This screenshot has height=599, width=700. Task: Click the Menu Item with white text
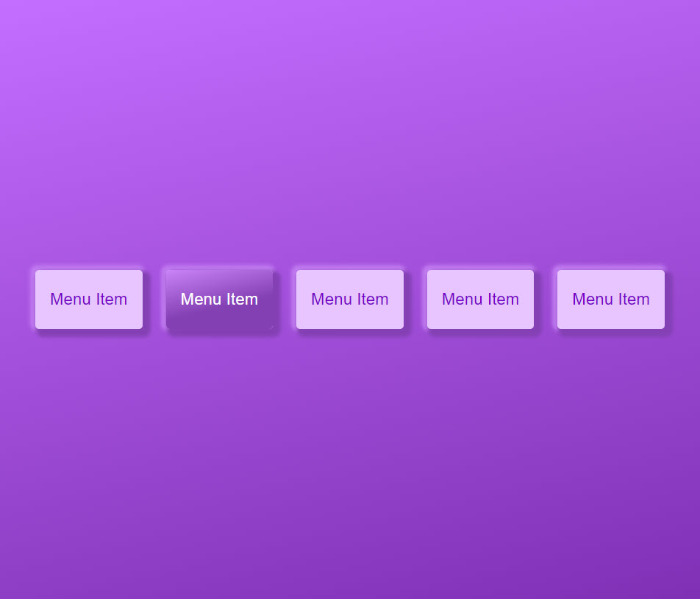pyautogui.click(x=219, y=299)
